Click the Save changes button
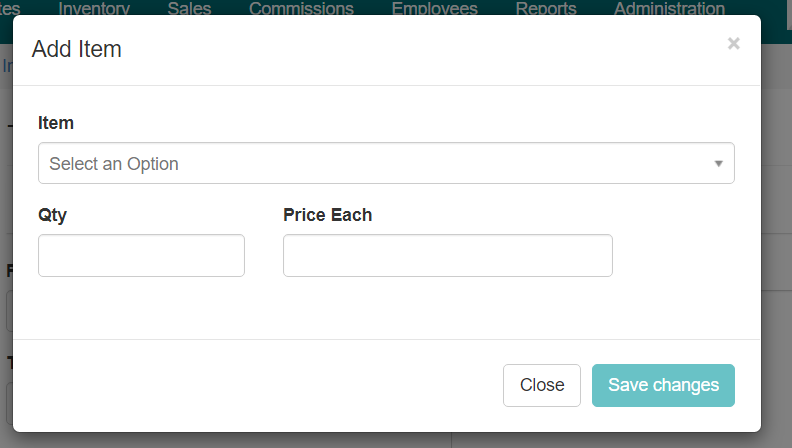792x448 pixels. coord(663,385)
